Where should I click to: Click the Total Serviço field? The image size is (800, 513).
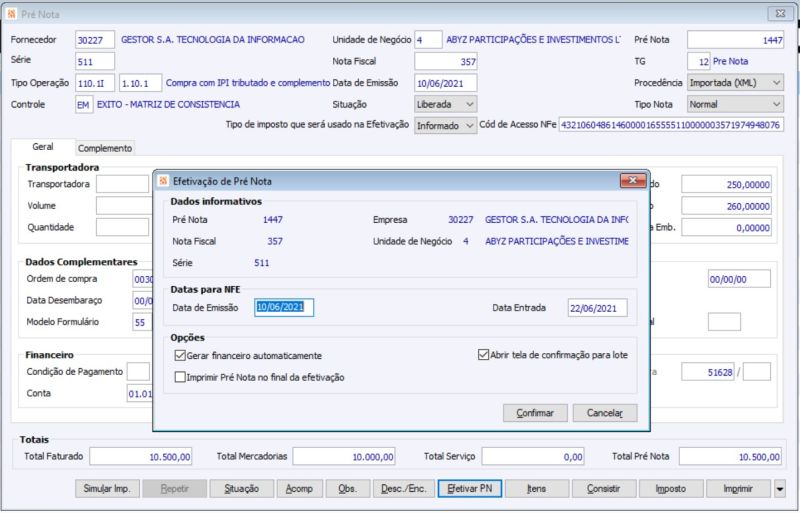pos(533,456)
